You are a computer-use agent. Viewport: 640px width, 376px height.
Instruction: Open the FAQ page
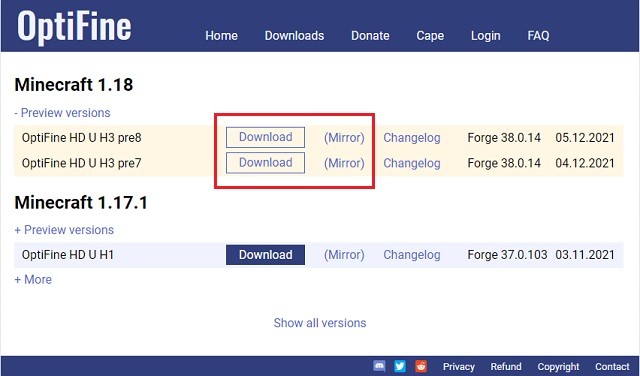pos(538,36)
